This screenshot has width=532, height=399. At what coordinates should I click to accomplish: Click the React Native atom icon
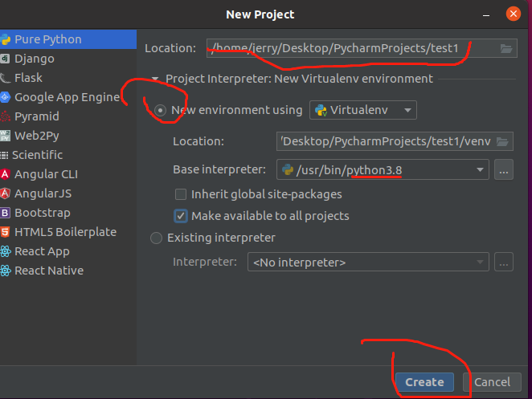click(5, 271)
